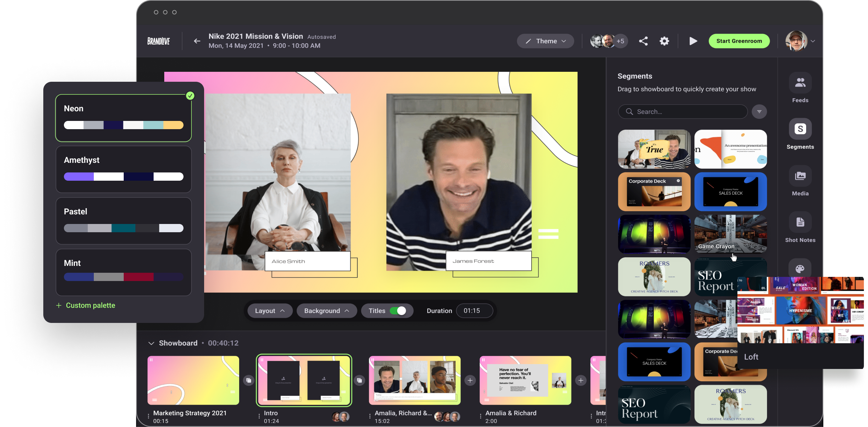
Task: Select the Pastel palette
Action: click(123, 220)
